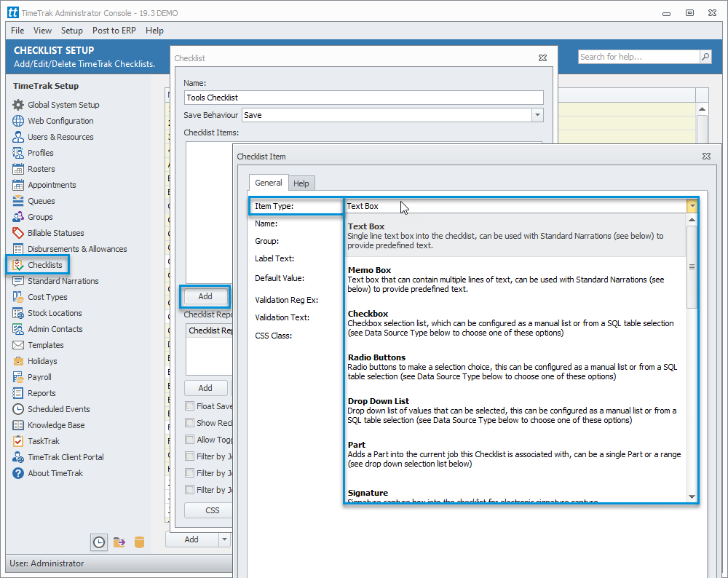Select the Profiles icon in sidebar

click(x=18, y=153)
